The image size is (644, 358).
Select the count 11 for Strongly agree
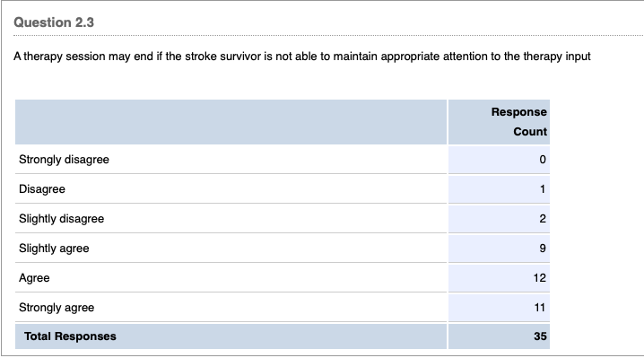click(540, 308)
